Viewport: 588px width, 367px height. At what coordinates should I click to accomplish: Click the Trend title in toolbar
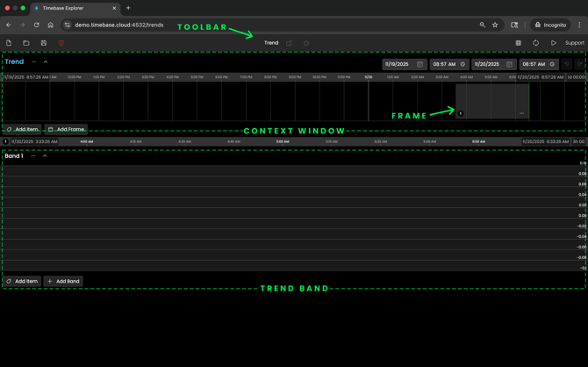tap(271, 43)
